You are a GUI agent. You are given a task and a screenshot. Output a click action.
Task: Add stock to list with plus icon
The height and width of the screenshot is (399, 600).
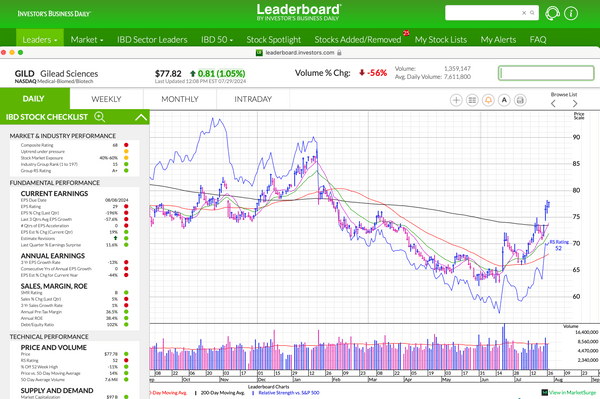pos(456,100)
